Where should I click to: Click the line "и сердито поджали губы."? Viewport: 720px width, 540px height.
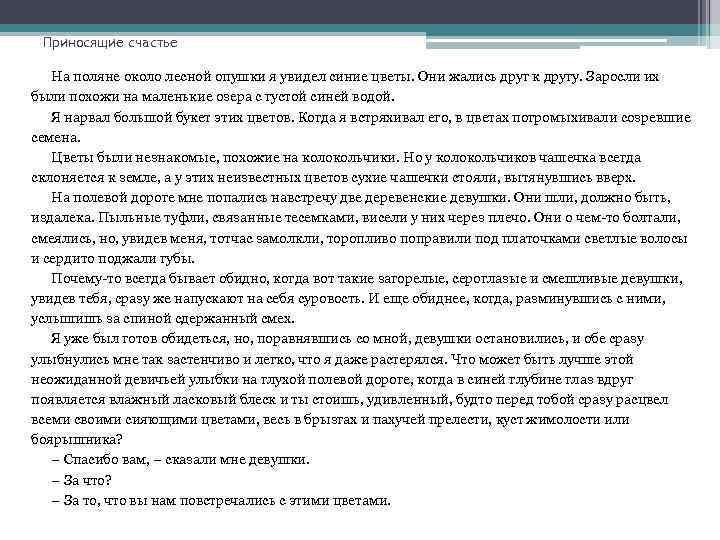point(113,259)
